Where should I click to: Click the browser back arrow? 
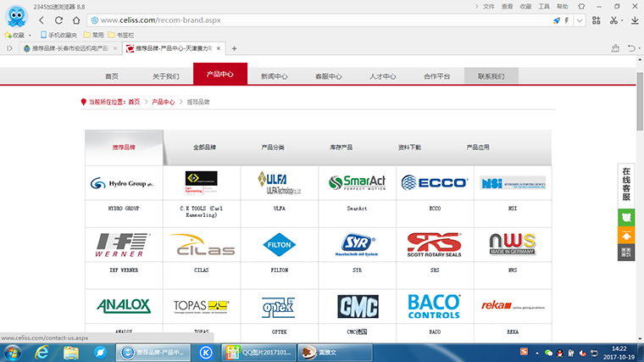(x=42, y=20)
